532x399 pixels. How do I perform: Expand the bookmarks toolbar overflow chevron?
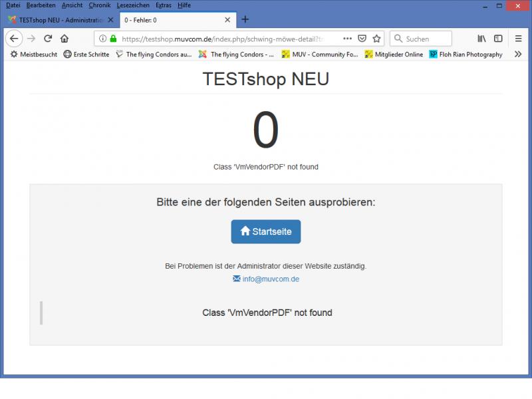coord(518,55)
